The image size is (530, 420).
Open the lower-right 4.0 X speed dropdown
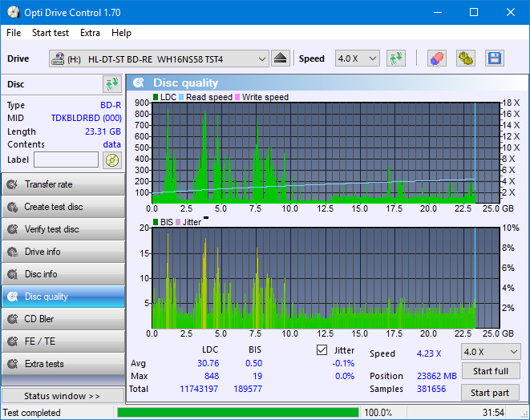490,351
